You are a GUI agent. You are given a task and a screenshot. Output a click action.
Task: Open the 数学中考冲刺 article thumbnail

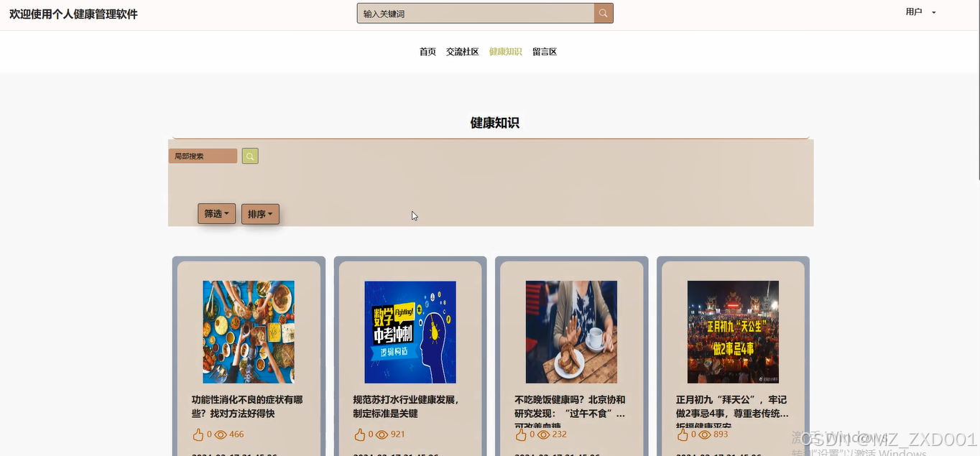pos(410,332)
